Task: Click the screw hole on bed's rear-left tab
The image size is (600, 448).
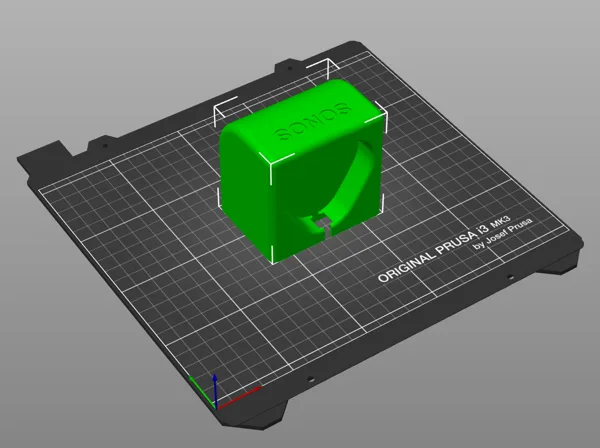Action: [104, 145]
